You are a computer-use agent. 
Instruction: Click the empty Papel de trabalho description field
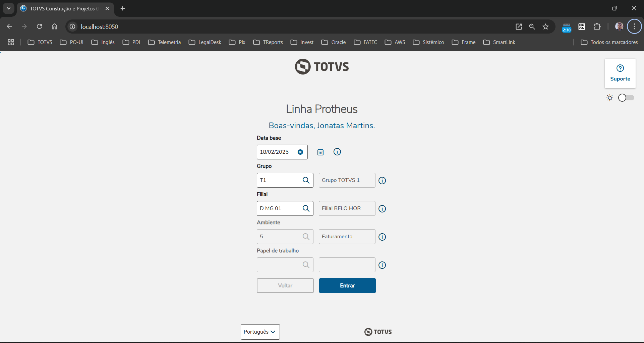click(x=347, y=265)
